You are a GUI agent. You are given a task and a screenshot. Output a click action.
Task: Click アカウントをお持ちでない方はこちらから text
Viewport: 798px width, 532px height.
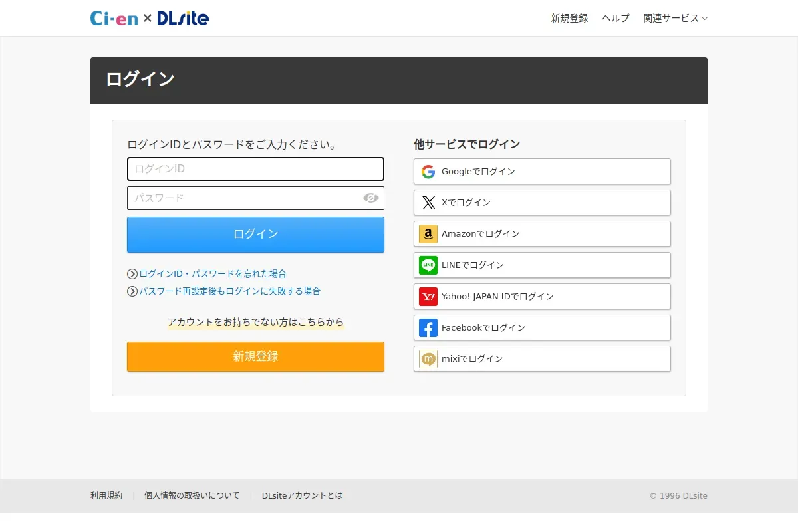[x=255, y=322]
